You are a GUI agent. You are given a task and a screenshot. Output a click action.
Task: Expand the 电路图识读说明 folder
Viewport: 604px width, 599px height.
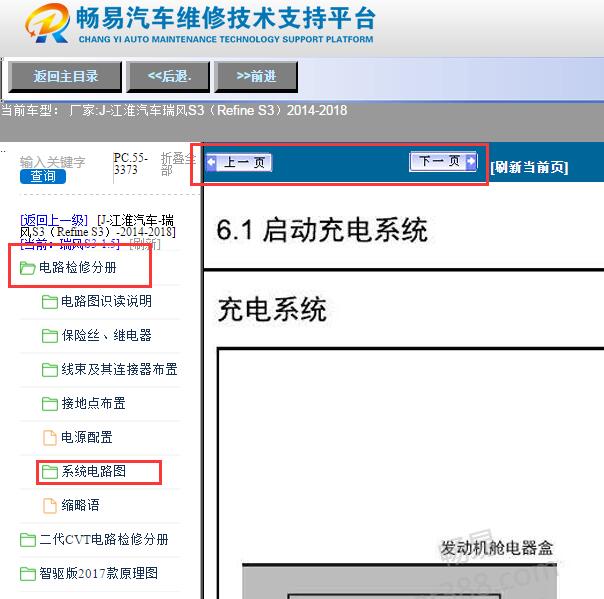pos(106,301)
